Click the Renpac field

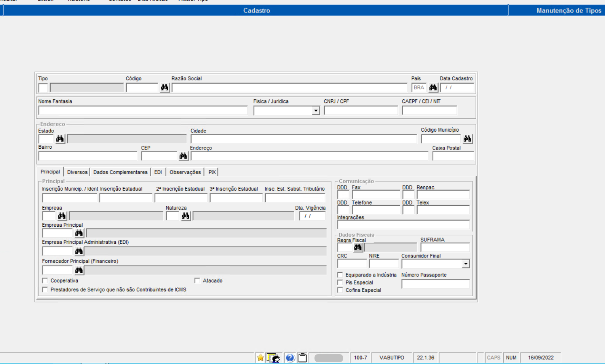pos(443,195)
